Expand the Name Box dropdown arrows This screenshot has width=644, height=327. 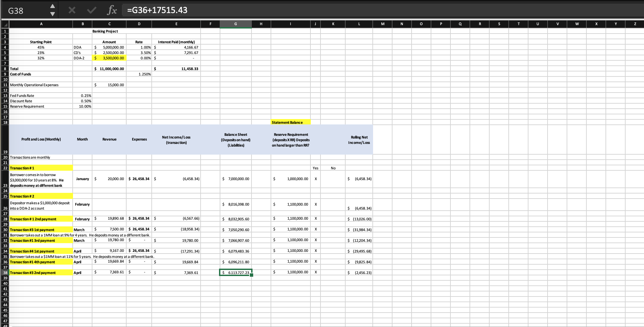tap(52, 10)
